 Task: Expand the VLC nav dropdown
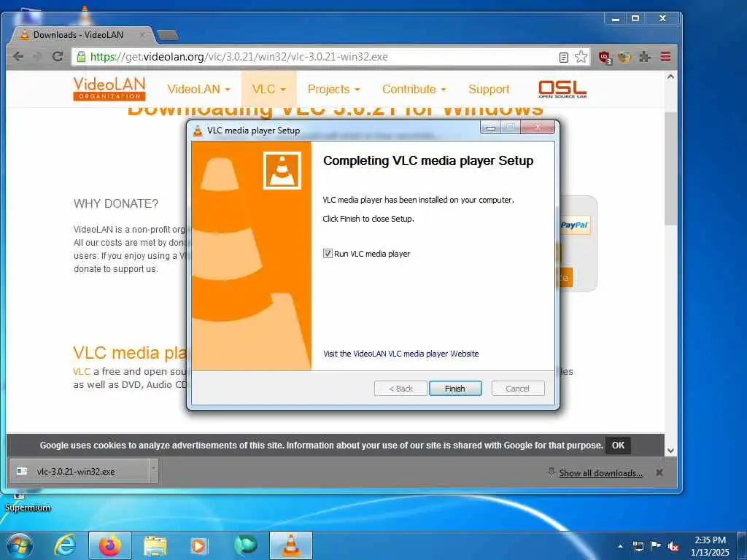[268, 89]
